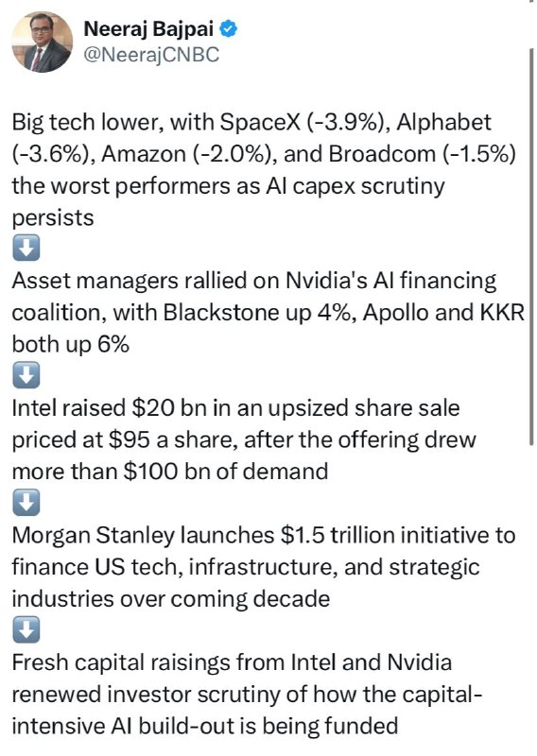The height and width of the screenshot is (756, 537).
Task: Click the "intensive AI build-out" final line
Action: coord(204,726)
